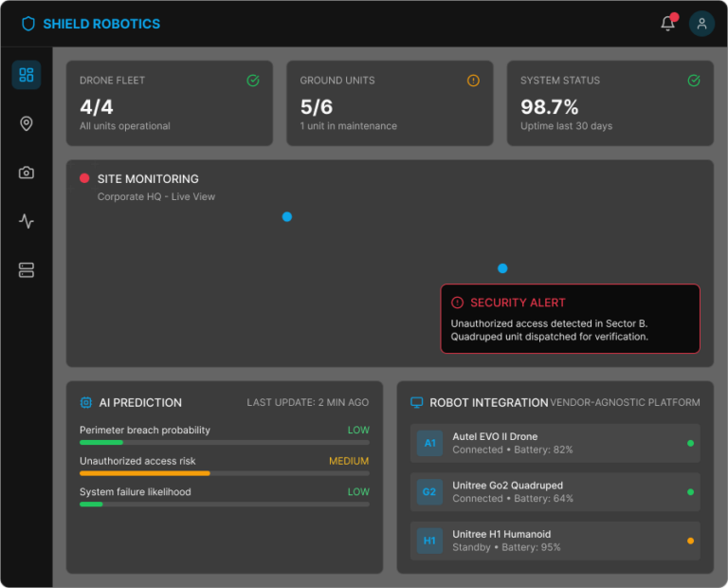Open the Security Alert notification box
The width and height of the screenshot is (728, 588).
pos(570,319)
